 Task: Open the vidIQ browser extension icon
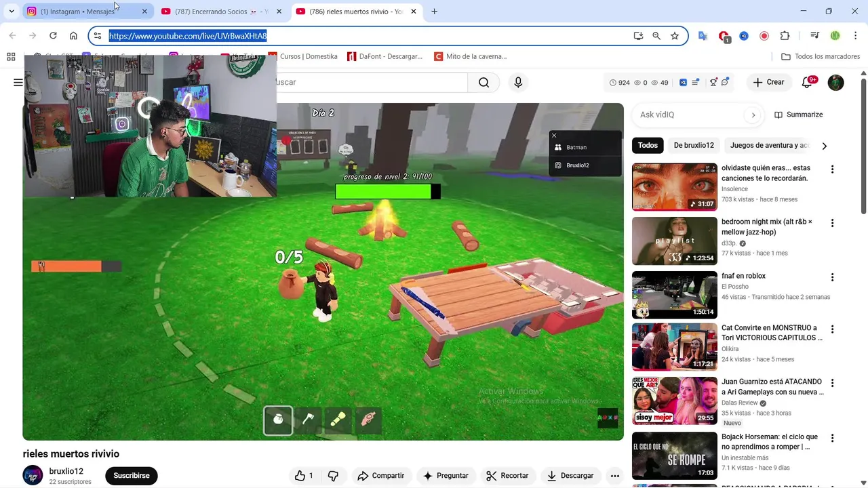pos(744,36)
